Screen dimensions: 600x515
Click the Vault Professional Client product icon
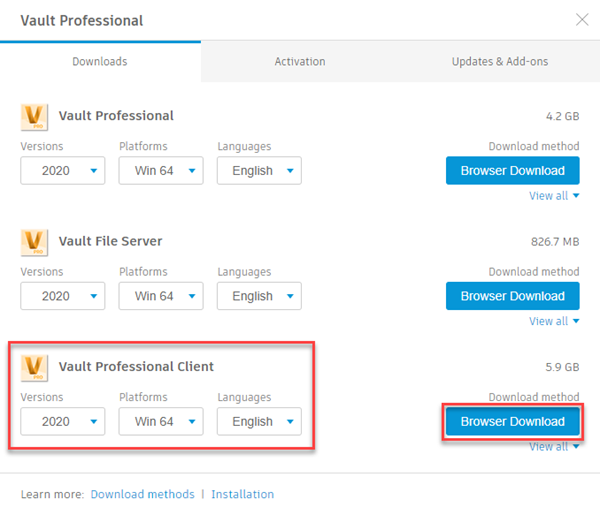(x=34, y=368)
